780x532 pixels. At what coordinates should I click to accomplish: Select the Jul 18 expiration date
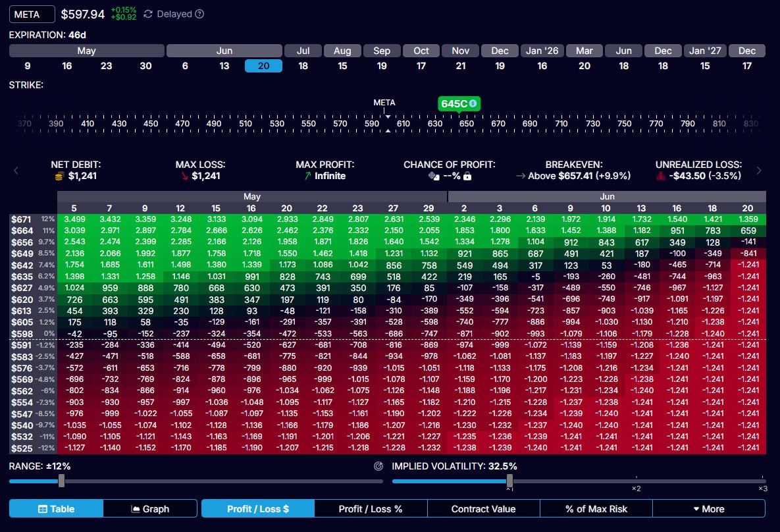(303, 66)
